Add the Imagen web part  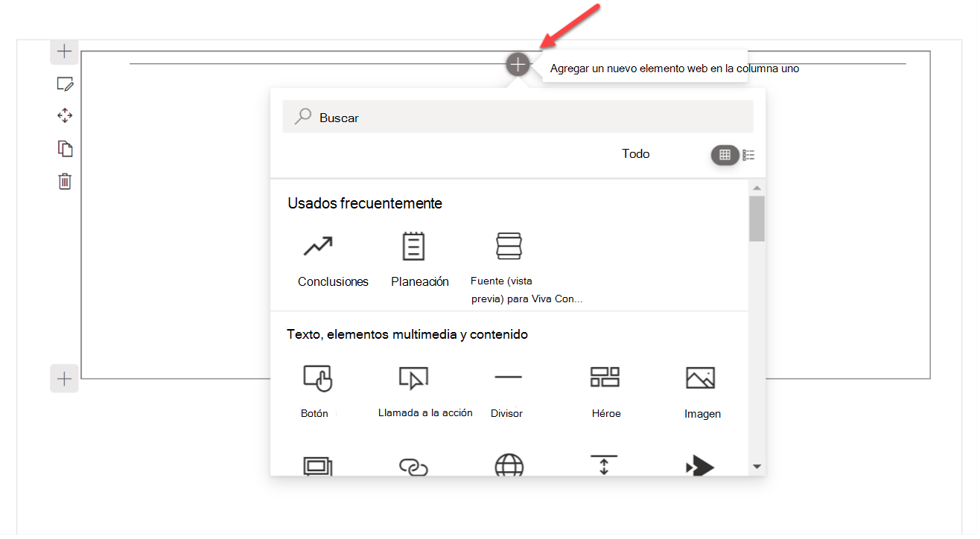click(x=700, y=378)
